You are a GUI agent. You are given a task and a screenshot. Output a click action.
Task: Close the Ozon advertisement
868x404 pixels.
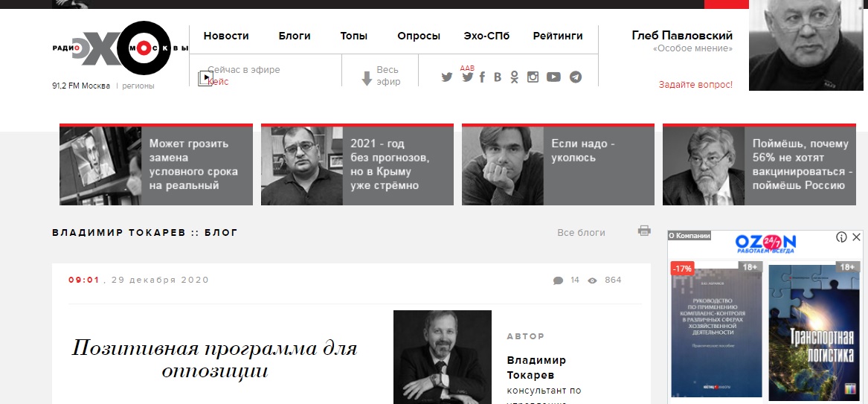[856, 237]
